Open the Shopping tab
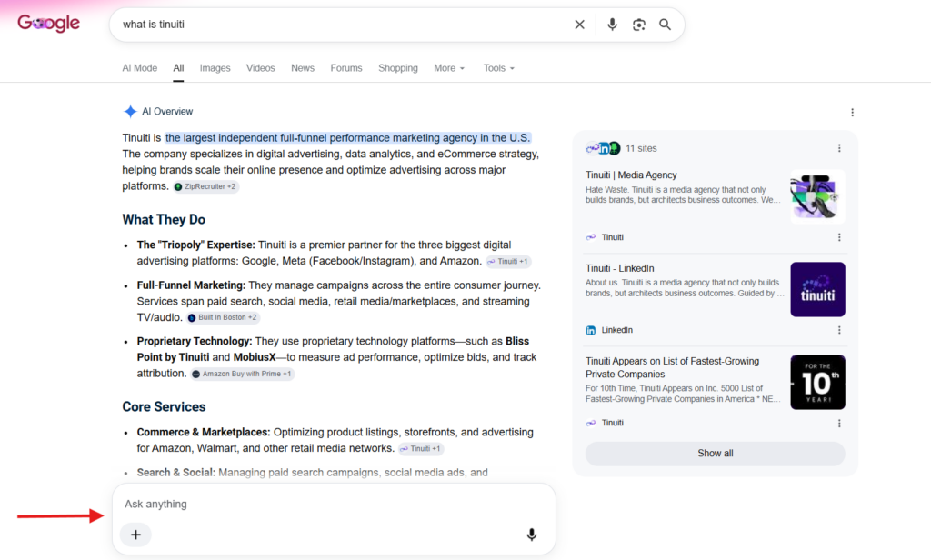931x560 pixels. [x=398, y=68]
